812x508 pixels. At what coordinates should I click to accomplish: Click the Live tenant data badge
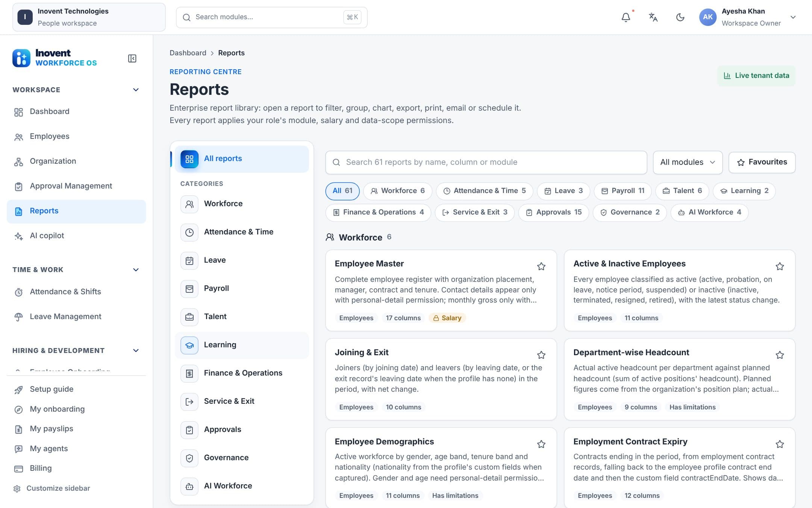tap(756, 76)
